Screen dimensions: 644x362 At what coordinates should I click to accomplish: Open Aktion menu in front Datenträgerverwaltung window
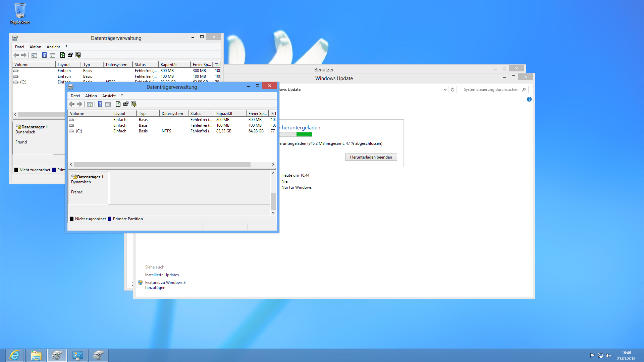click(91, 96)
